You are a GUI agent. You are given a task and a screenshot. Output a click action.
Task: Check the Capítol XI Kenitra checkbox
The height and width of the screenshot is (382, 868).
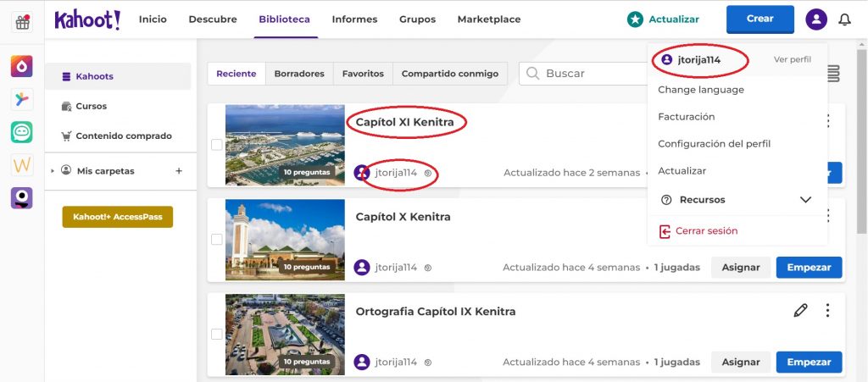(x=217, y=145)
